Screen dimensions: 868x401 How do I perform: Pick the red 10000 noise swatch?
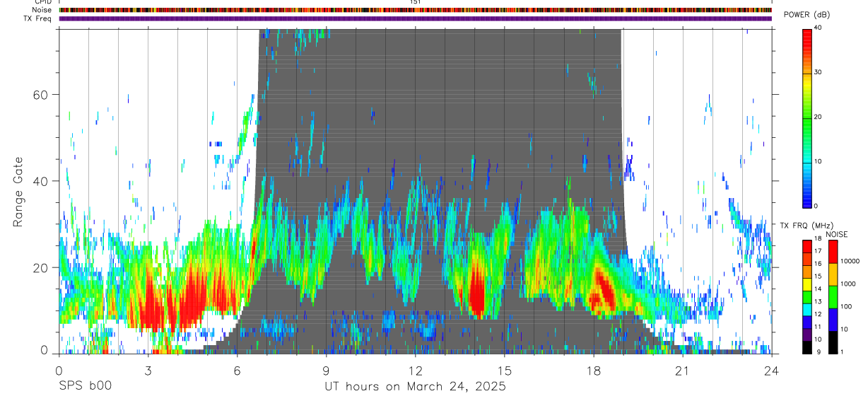(833, 252)
